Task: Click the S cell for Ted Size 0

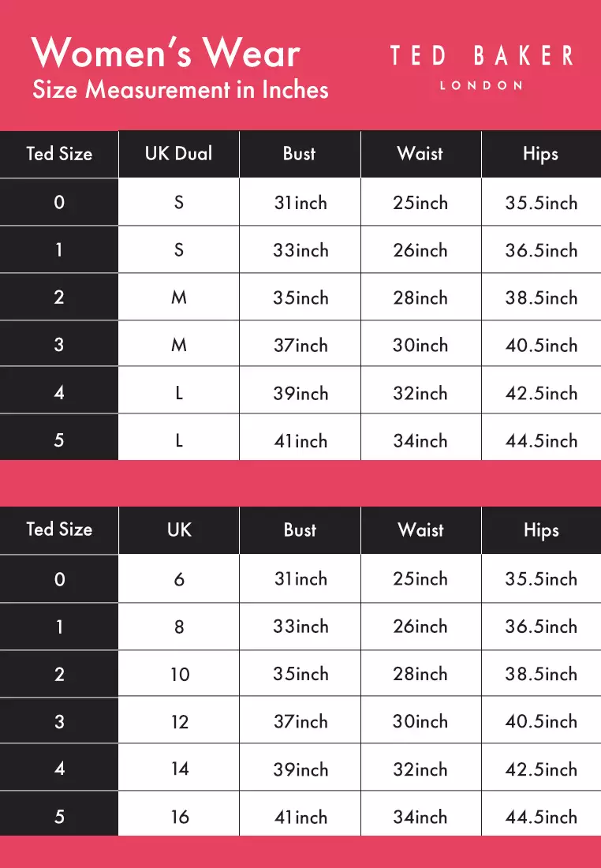Action: pos(179,203)
